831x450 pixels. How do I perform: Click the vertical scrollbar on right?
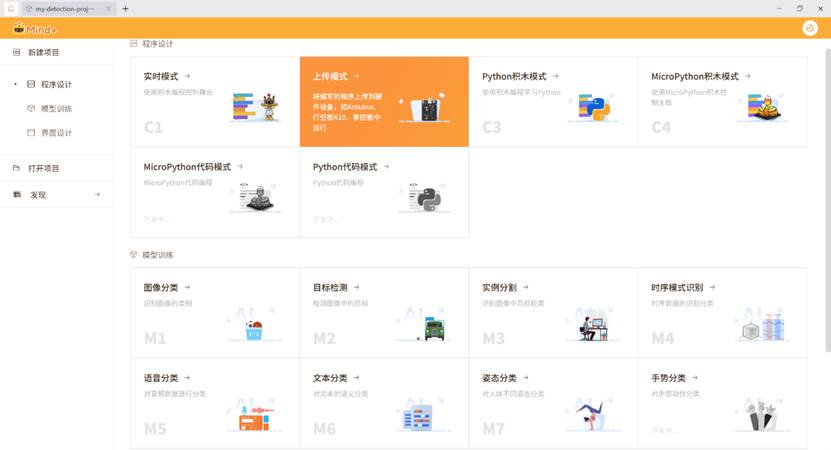(x=825, y=200)
